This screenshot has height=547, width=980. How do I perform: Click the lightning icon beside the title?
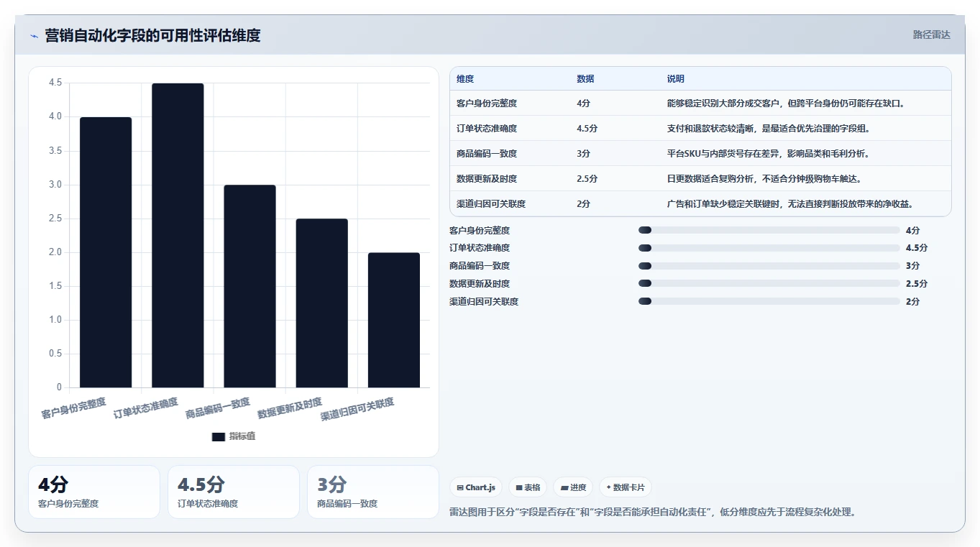coord(34,36)
